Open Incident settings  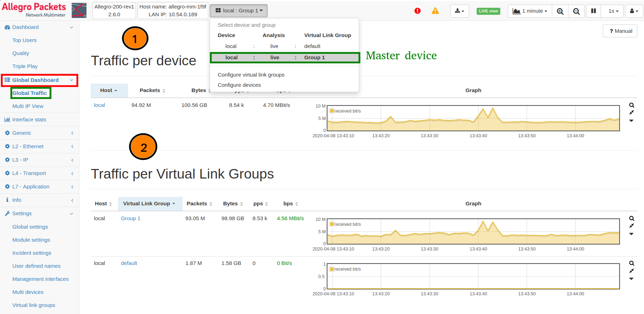(x=32, y=253)
